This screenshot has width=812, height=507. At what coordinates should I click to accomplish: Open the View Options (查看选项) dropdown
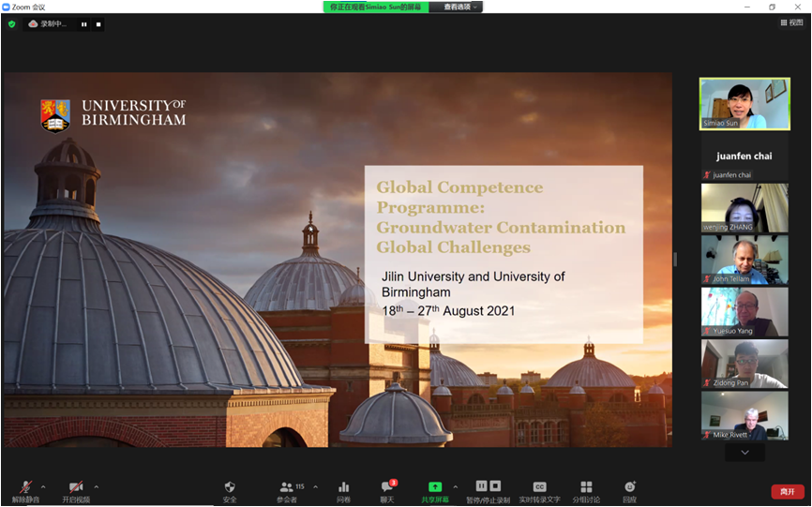tap(459, 7)
